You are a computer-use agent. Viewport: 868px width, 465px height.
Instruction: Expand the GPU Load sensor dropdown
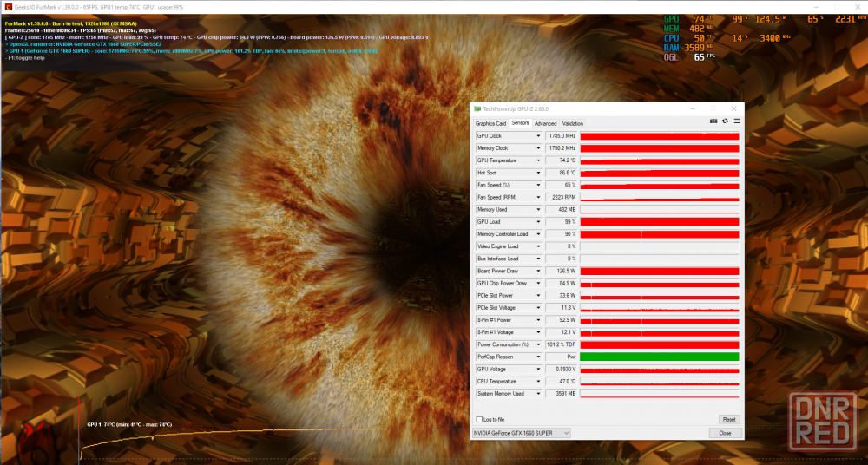(x=537, y=222)
